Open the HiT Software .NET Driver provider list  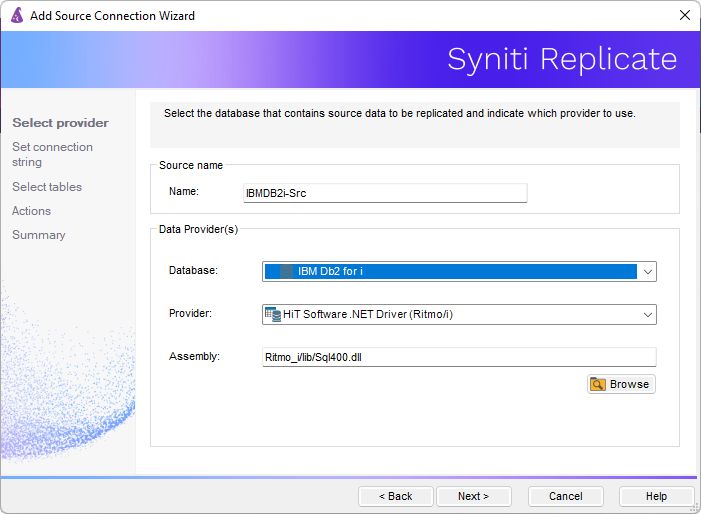point(459,315)
